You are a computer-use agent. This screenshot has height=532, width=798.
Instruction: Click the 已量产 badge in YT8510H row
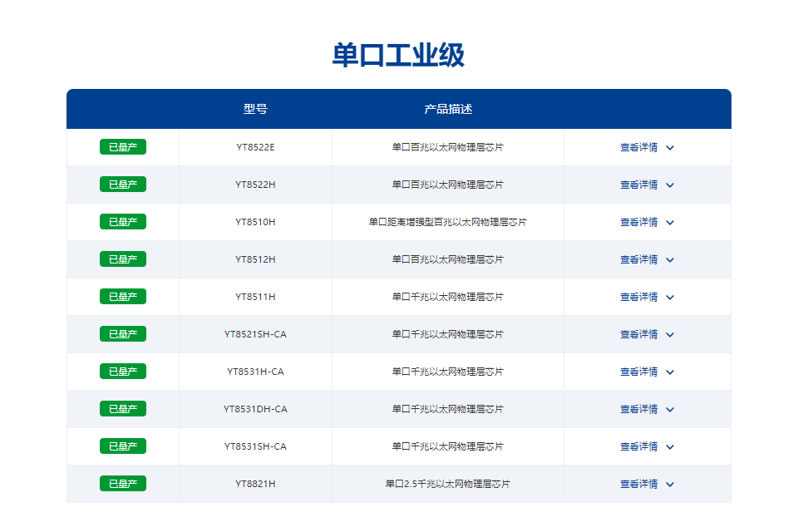click(x=123, y=221)
